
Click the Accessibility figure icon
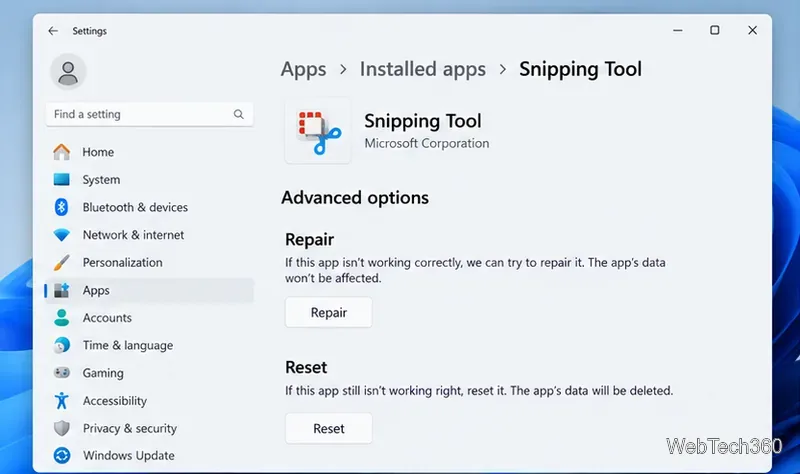pos(62,401)
